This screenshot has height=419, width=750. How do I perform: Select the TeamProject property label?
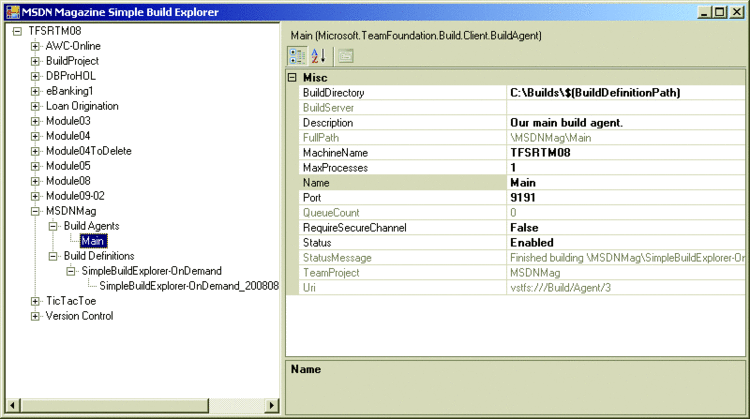pyautogui.click(x=331, y=273)
